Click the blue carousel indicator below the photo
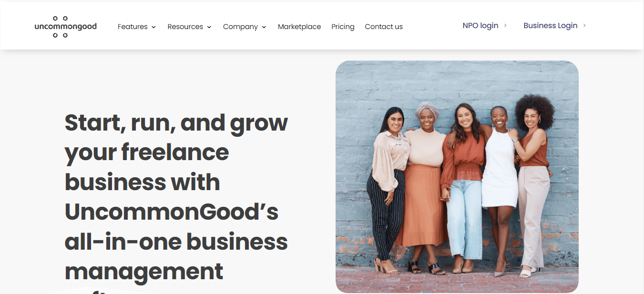The width and height of the screenshot is (644, 294). 427,292
